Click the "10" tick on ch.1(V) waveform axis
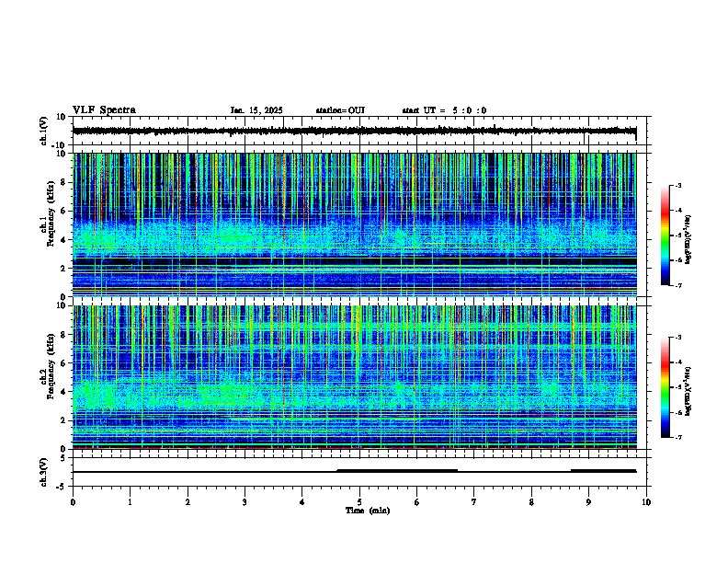The image size is (728, 563). pyautogui.click(x=62, y=117)
